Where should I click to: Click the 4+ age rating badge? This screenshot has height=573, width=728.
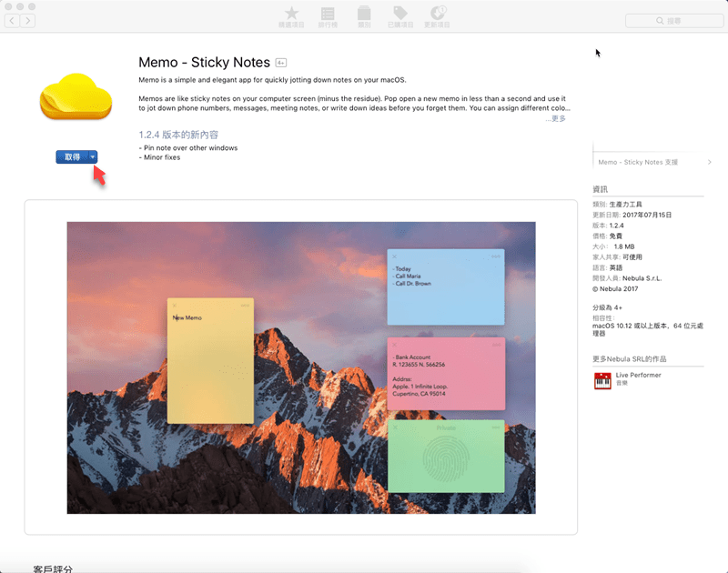pos(281,63)
